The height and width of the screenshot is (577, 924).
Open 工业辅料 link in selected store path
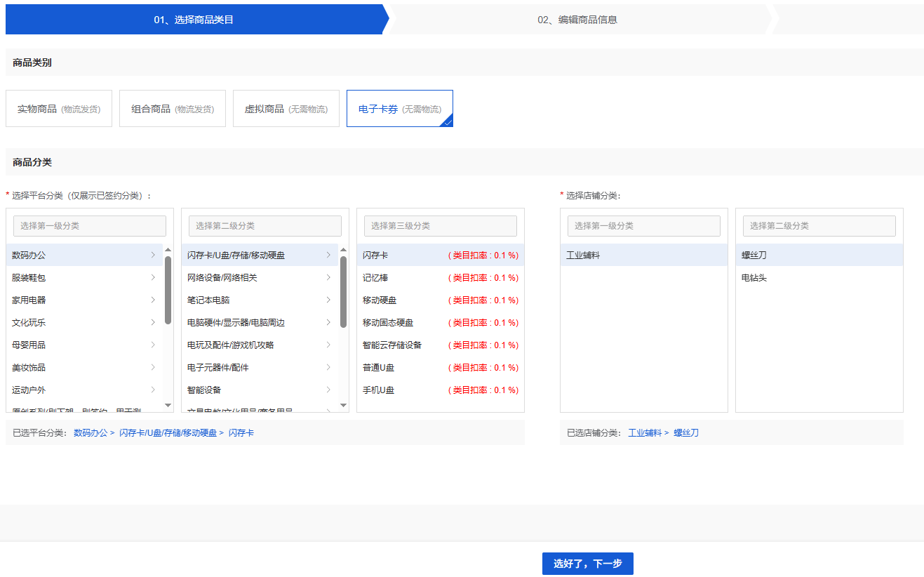[645, 433]
